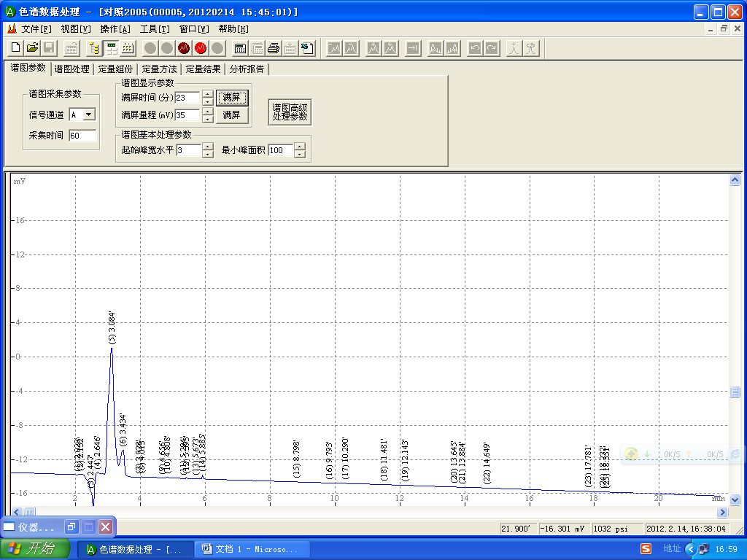Click the 满屏 button next to 满屏时间
The image size is (747, 560).
click(x=232, y=98)
